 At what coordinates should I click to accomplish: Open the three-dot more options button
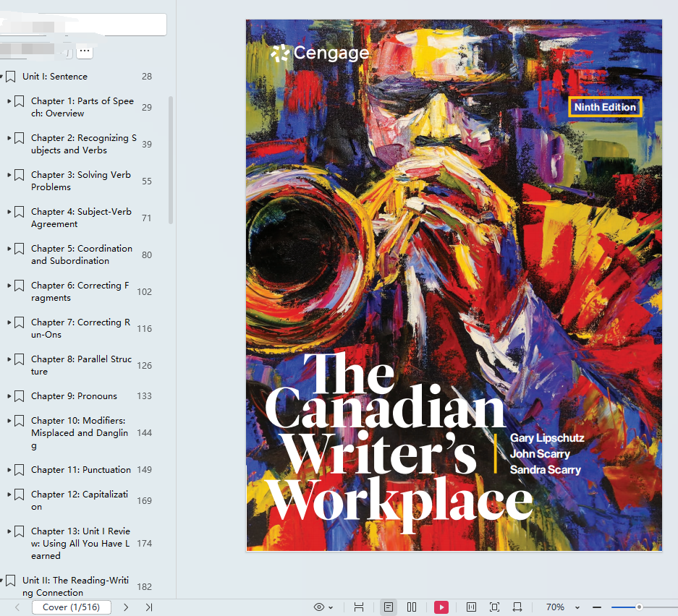coord(85,51)
